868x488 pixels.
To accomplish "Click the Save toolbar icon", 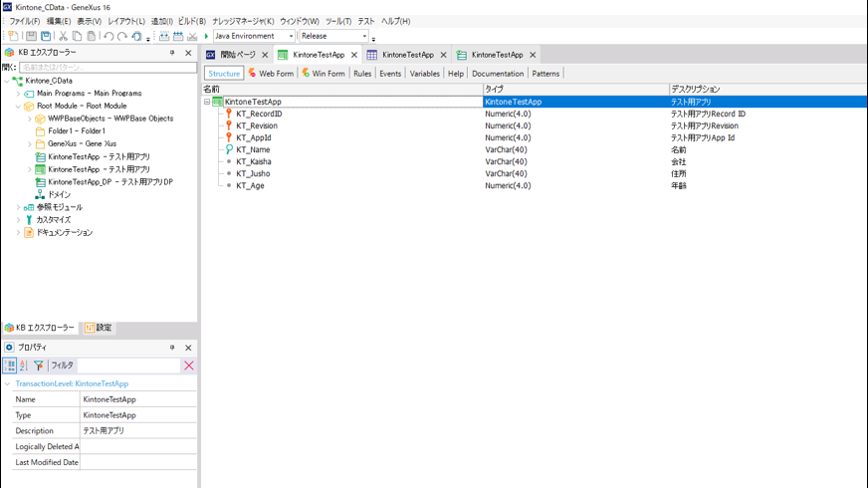I will click(32, 36).
